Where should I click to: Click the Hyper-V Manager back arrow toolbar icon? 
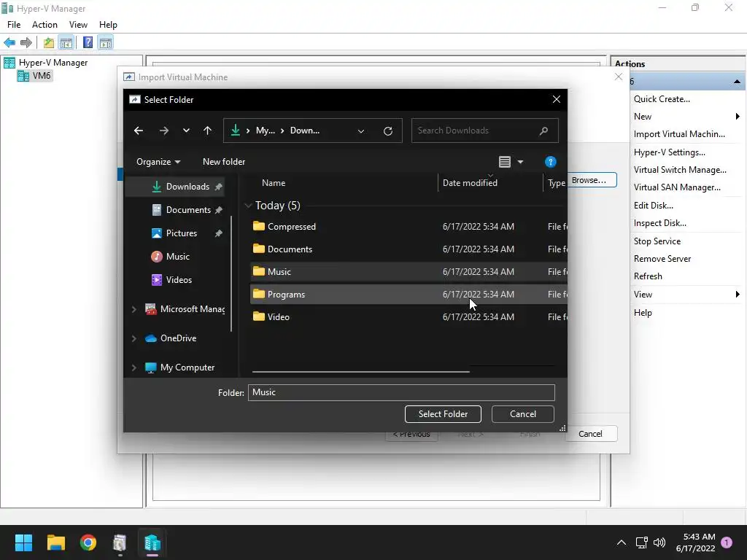[x=9, y=43]
